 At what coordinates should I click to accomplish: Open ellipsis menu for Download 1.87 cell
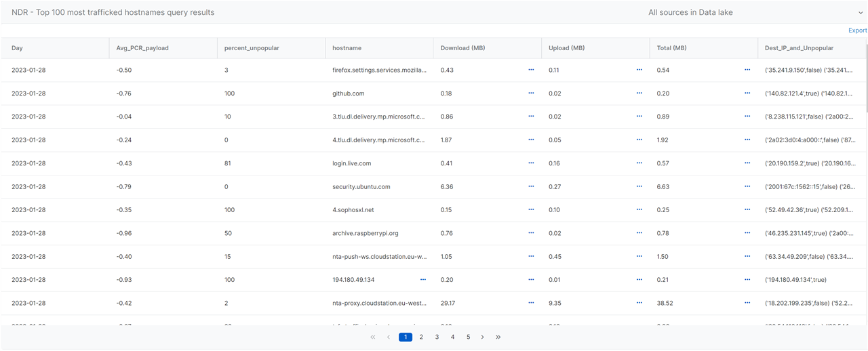[x=531, y=140]
